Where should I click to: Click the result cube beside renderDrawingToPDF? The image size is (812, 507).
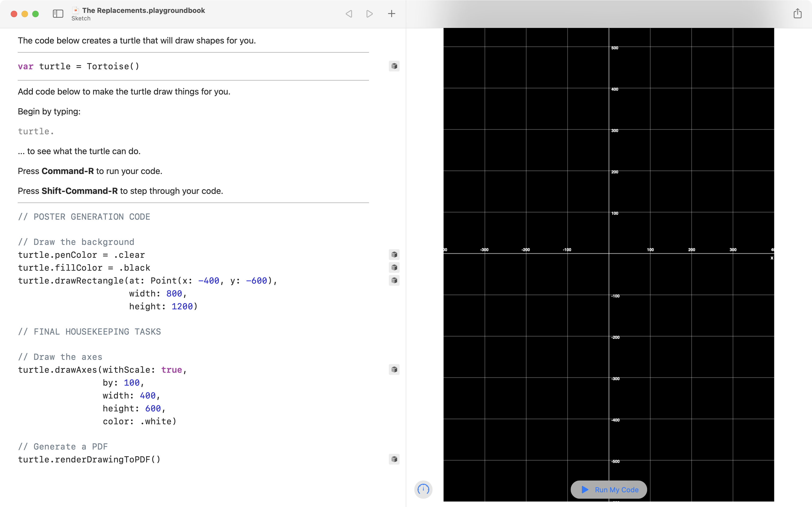[x=394, y=459]
